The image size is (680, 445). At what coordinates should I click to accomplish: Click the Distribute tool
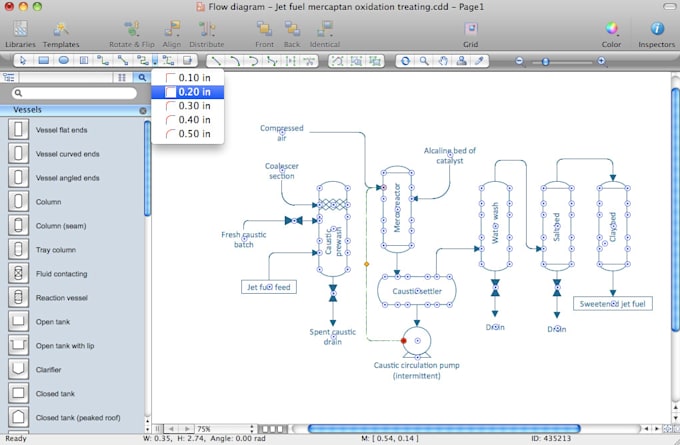click(x=206, y=34)
